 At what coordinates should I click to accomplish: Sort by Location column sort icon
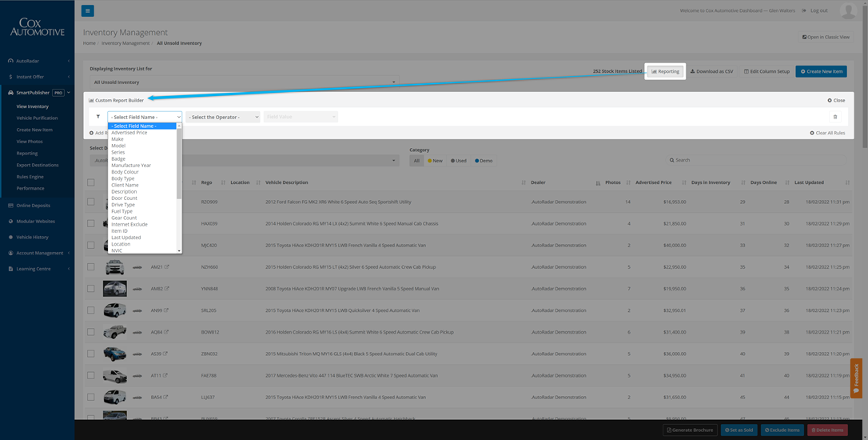pyautogui.click(x=258, y=182)
